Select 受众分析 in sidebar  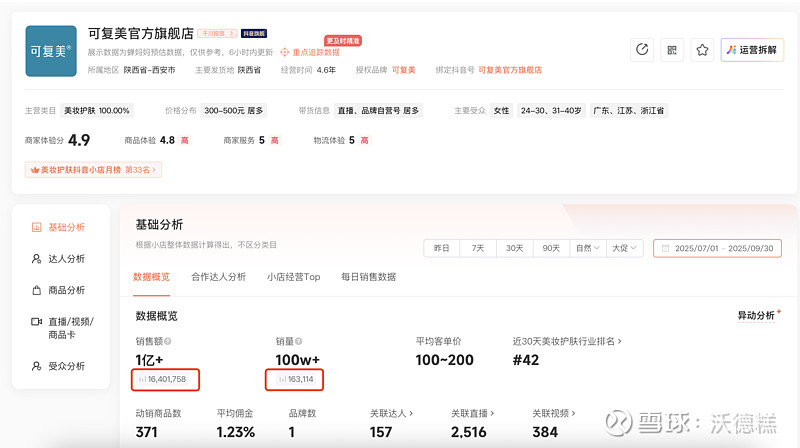(x=66, y=366)
